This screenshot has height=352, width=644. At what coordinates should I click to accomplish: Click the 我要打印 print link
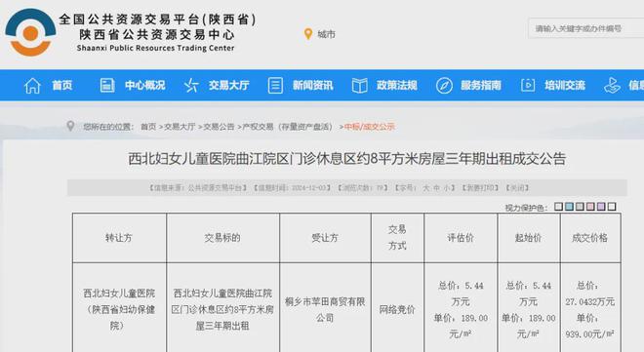[480, 188]
